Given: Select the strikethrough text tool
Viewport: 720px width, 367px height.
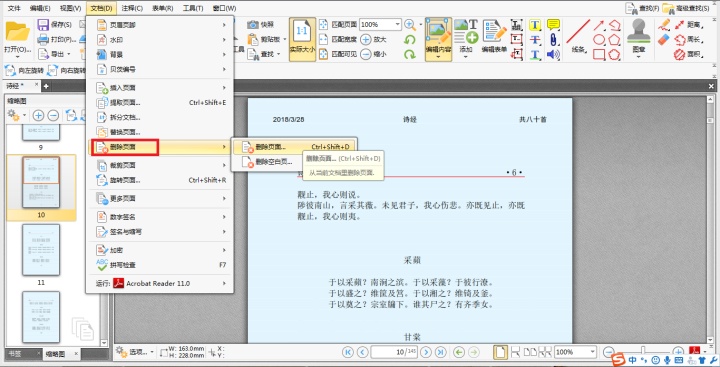Looking at the screenshot, I should [535, 40].
